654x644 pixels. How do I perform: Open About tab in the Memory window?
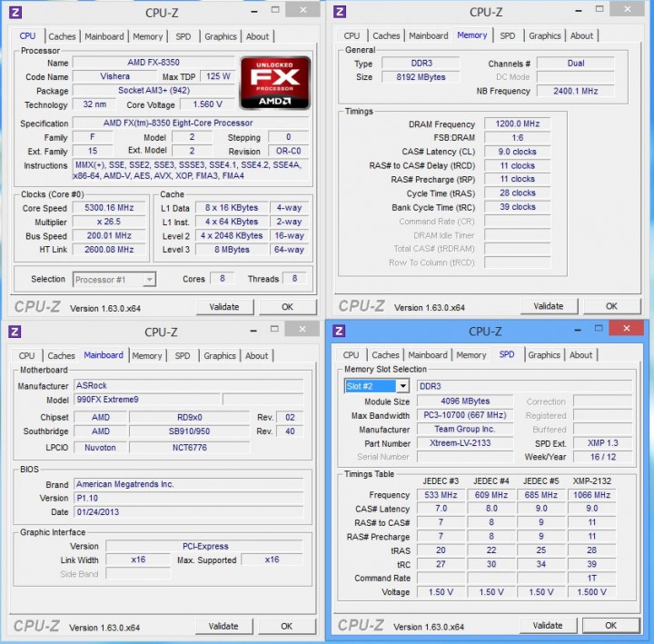tap(581, 35)
